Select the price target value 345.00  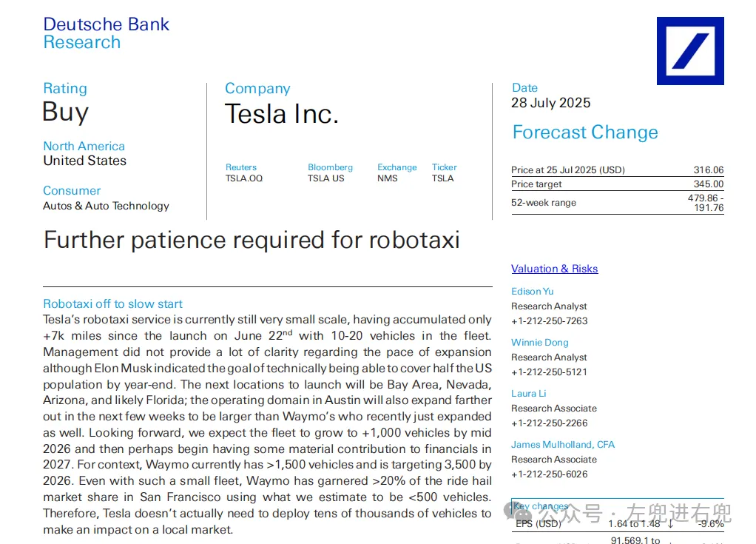click(x=708, y=184)
